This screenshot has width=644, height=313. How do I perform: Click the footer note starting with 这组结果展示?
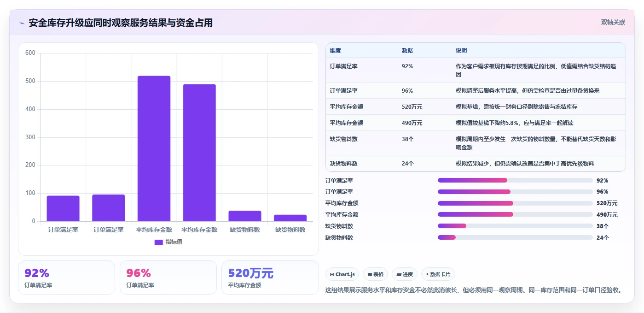[x=475, y=290]
